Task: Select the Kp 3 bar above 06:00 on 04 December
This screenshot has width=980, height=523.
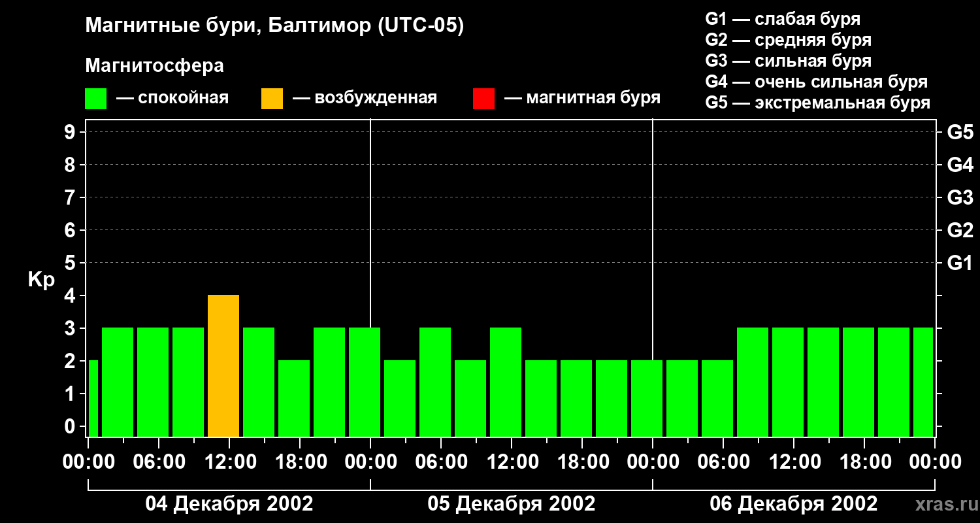Action: [x=153, y=382]
